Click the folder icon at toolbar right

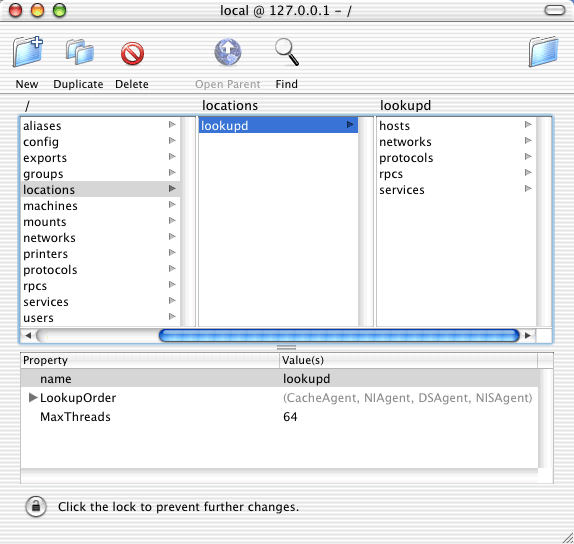point(543,52)
